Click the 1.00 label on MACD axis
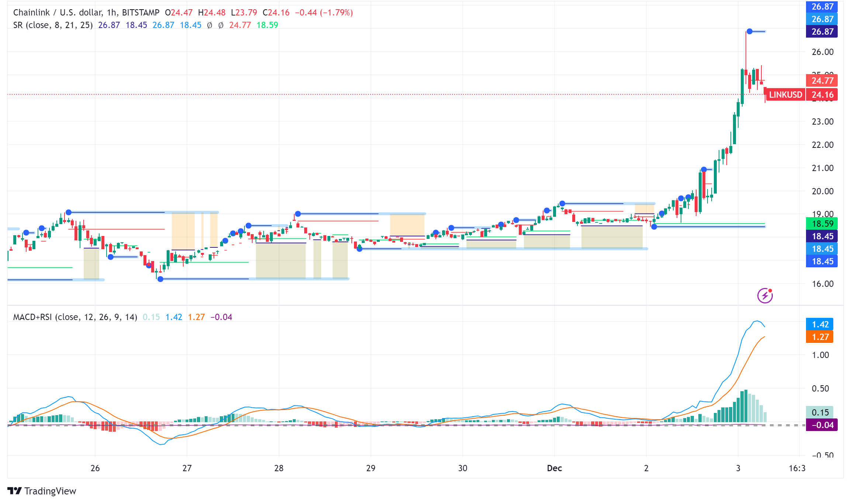The width and height of the screenshot is (851, 504). [820, 355]
